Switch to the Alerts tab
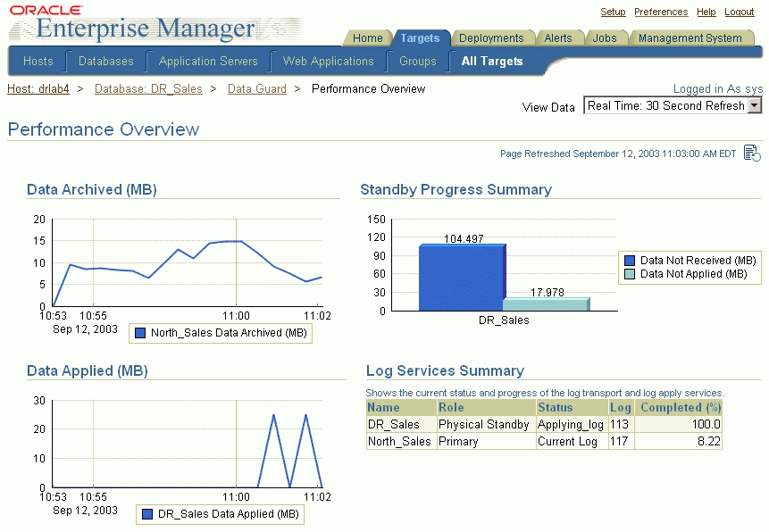 point(560,38)
